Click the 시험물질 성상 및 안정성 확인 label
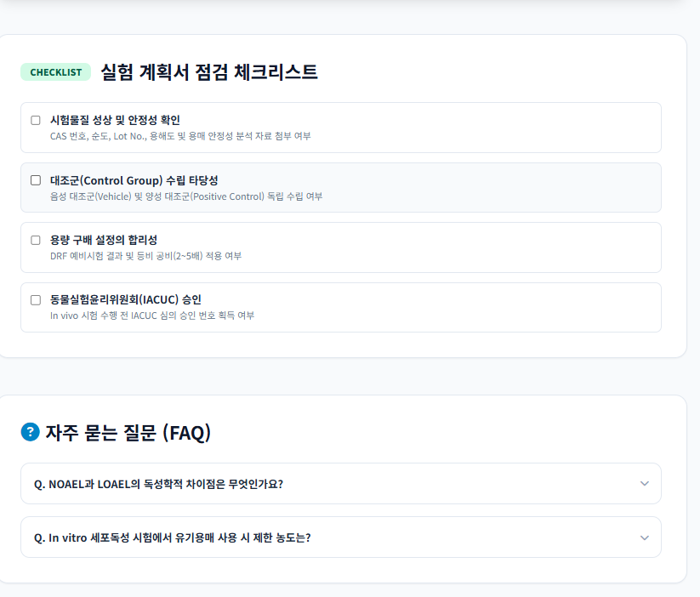Viewport: 700px width, 597px height. (x=115, y=120)
